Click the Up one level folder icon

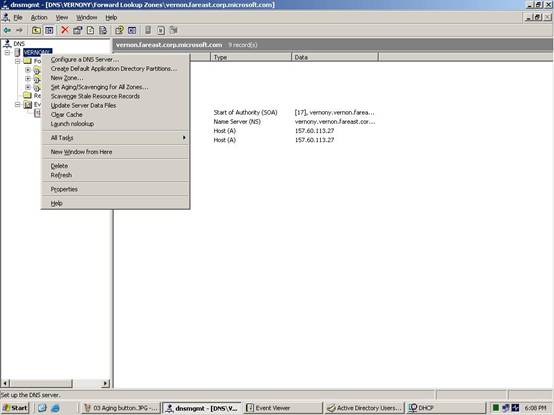click(x=36, y=30)
